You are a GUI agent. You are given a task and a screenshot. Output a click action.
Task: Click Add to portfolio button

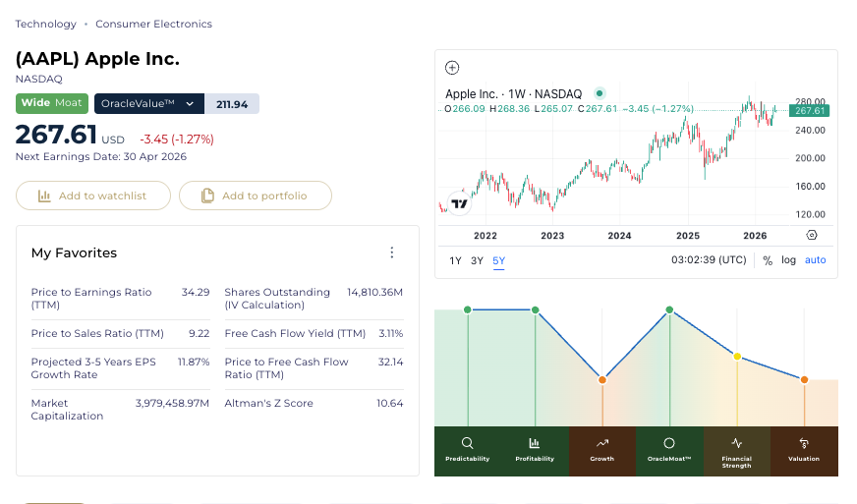coord(255,196)
